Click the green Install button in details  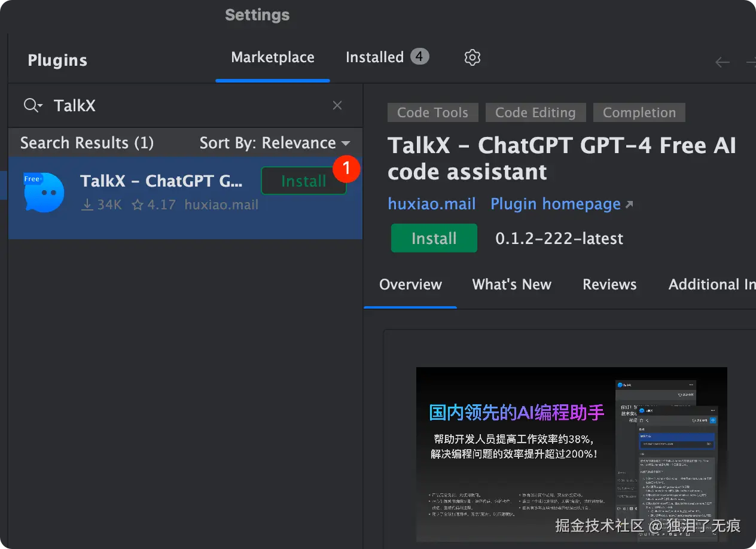pos(434,238)
